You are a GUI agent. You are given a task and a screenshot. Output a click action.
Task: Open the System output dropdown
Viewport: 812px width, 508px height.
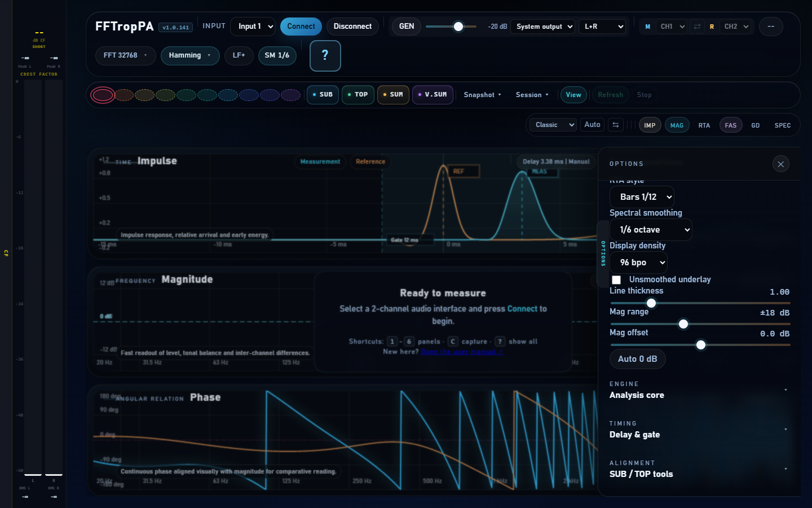coord(543,27)
